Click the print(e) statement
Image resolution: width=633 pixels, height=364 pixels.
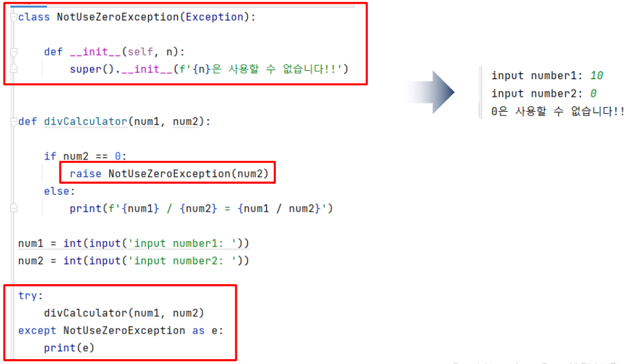(x=69, y=348)
